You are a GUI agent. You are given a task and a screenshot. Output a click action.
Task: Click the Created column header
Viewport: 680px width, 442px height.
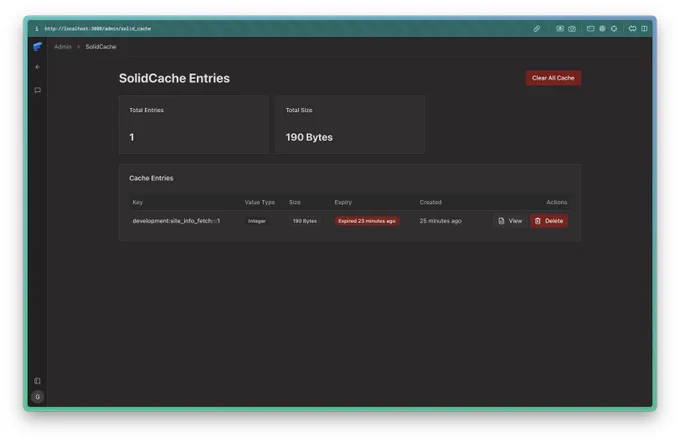[x=431, y=203]
